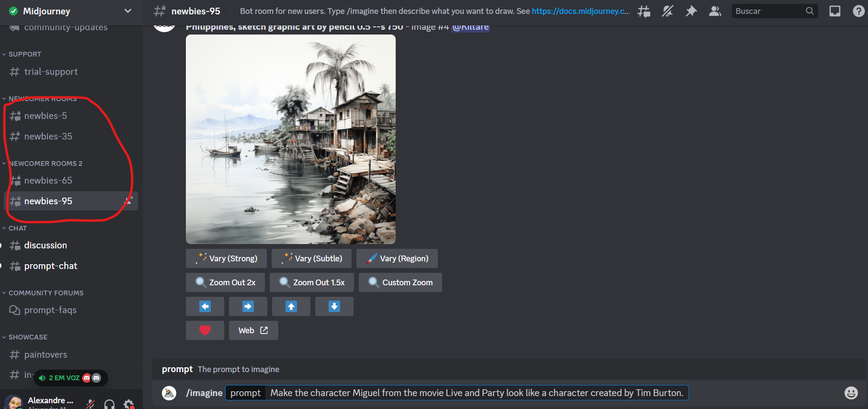
Task: Click the Buscar search field
Action: pos(768,11)
